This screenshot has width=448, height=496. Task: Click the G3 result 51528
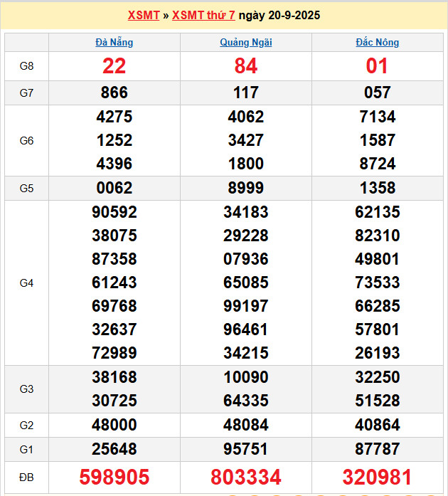(x=377, y=401)
